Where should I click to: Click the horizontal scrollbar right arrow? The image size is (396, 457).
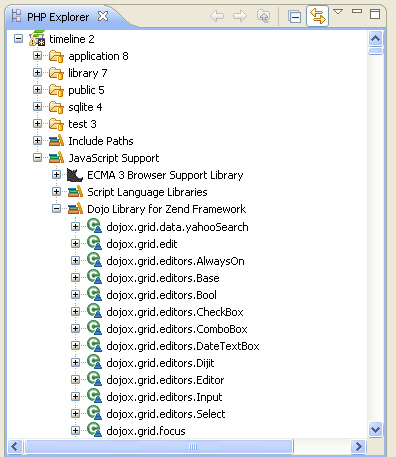click(359, 446)
